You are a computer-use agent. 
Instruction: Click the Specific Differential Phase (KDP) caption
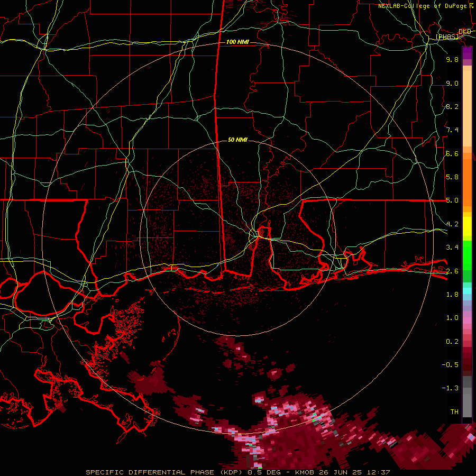(x=166, y=472)
